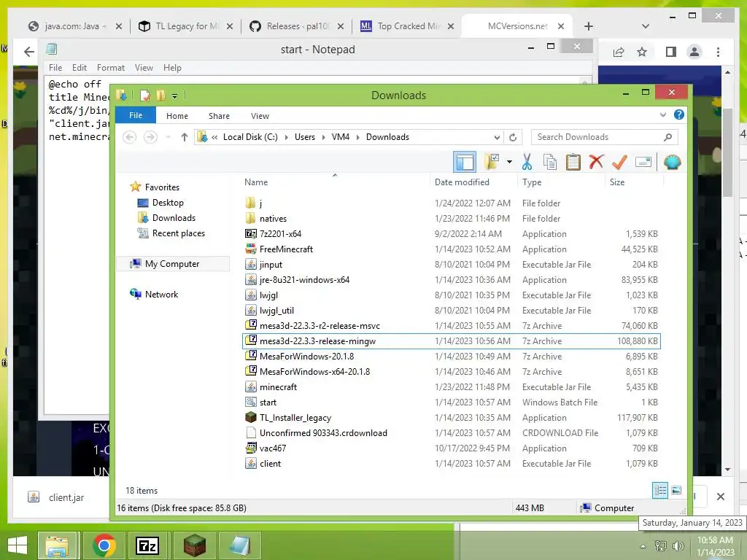Open the Home ribbon tab
Image resolution: width=747 pixels, height=560 pixels.
pyautogui.click(x=177, y=116)
